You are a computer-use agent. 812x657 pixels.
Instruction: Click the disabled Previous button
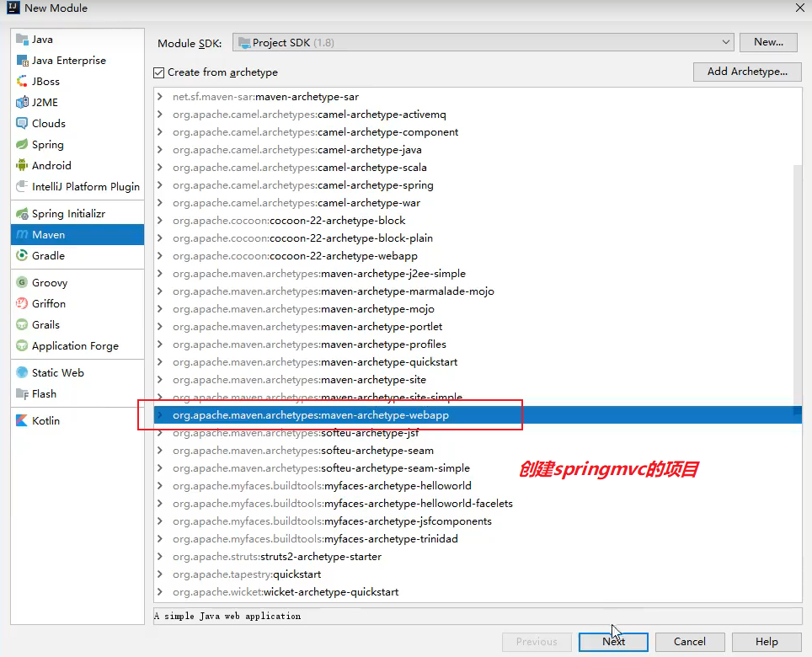pos(537,642)
